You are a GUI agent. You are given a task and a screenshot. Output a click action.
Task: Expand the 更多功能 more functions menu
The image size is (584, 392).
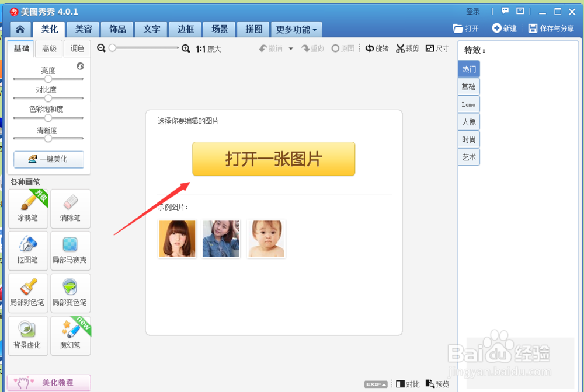pyautogui.click(x=296, y=29)
